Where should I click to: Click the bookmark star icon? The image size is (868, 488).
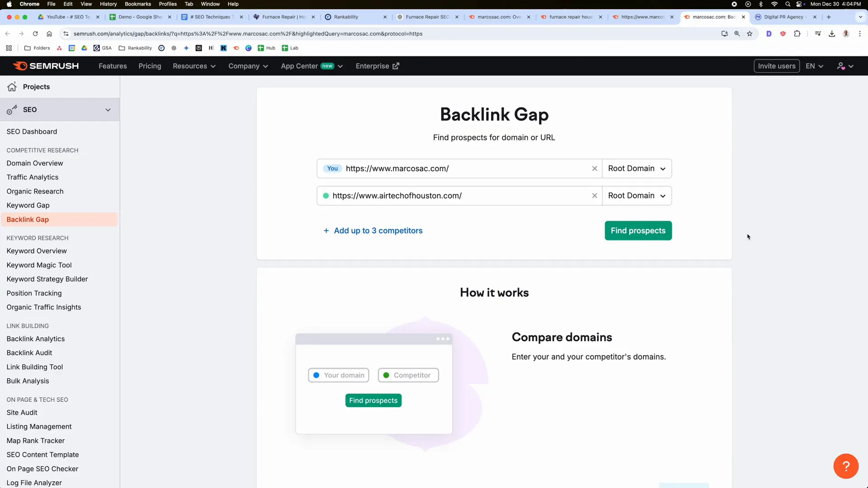coord(750,33)
